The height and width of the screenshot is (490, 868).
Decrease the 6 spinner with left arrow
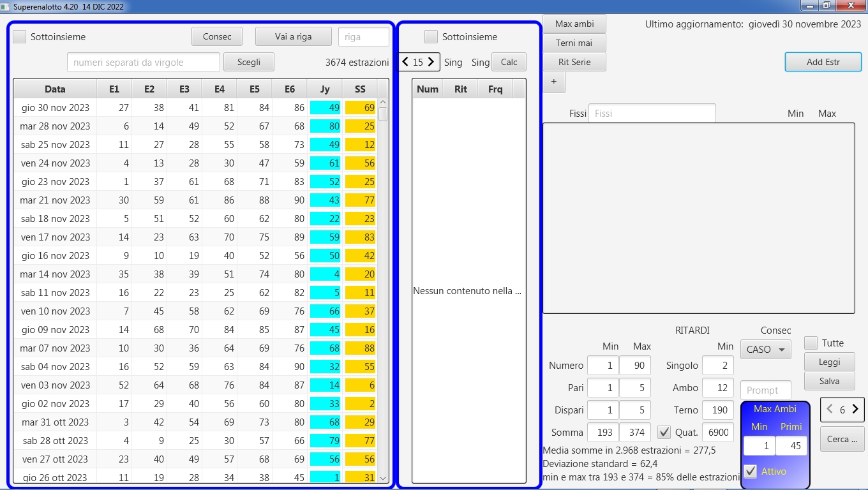tap(830, 410)
